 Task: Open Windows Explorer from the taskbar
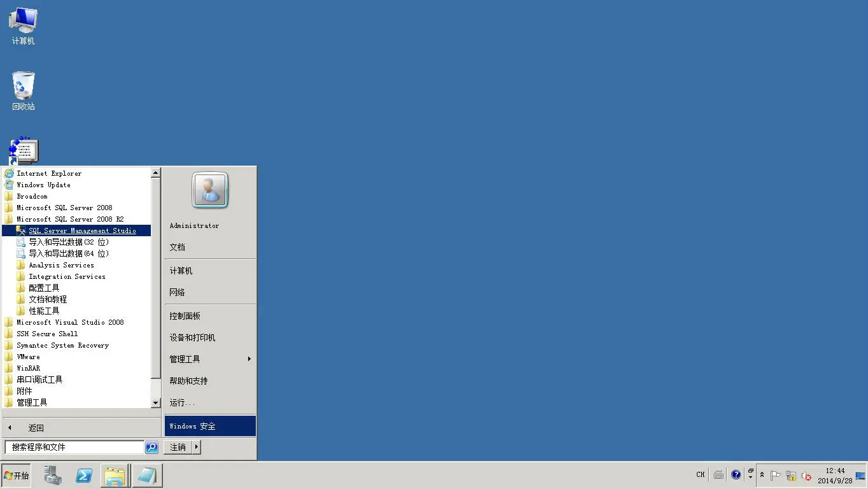115,476
